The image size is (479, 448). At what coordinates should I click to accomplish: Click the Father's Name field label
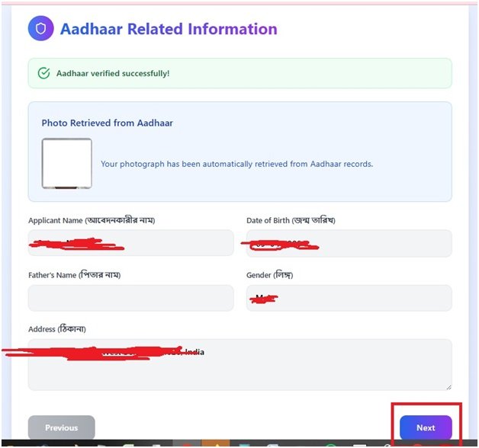point(74,274)
